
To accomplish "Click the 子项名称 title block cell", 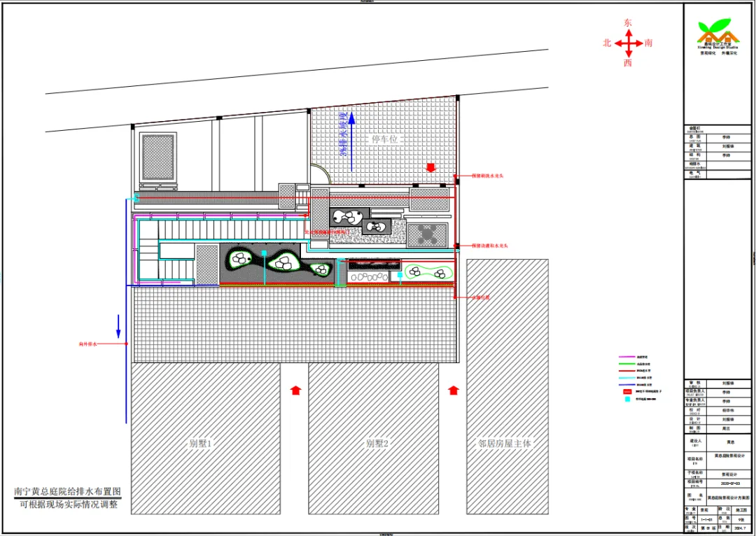I will (695, 474).
